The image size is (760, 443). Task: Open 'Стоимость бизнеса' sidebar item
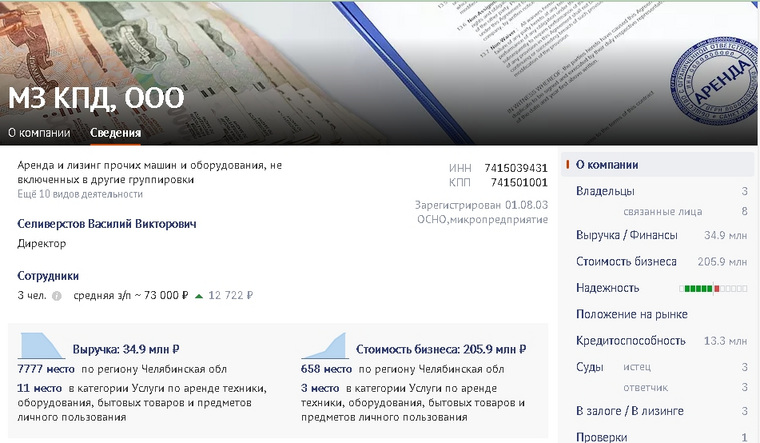(x=626, y=262)
